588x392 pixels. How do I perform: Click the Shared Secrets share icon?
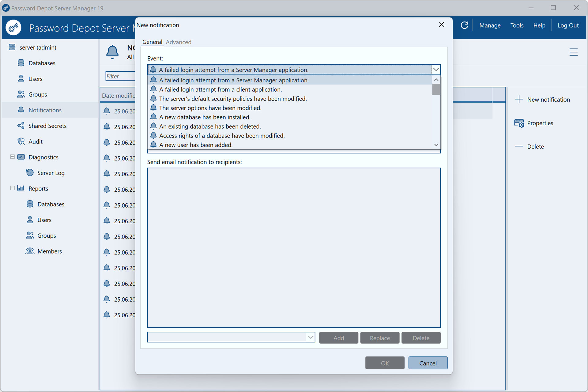pyautogui.click(x=21, y=126)
